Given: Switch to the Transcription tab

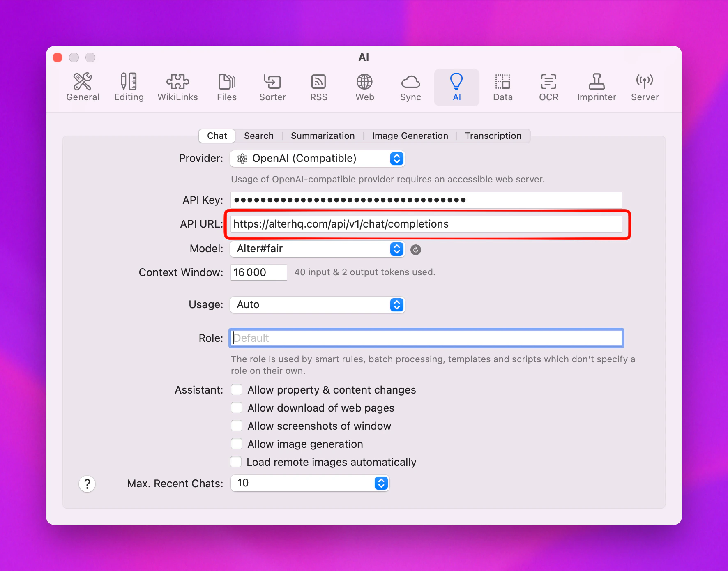Looking at the screenshot, I should (x=493, y=136).
